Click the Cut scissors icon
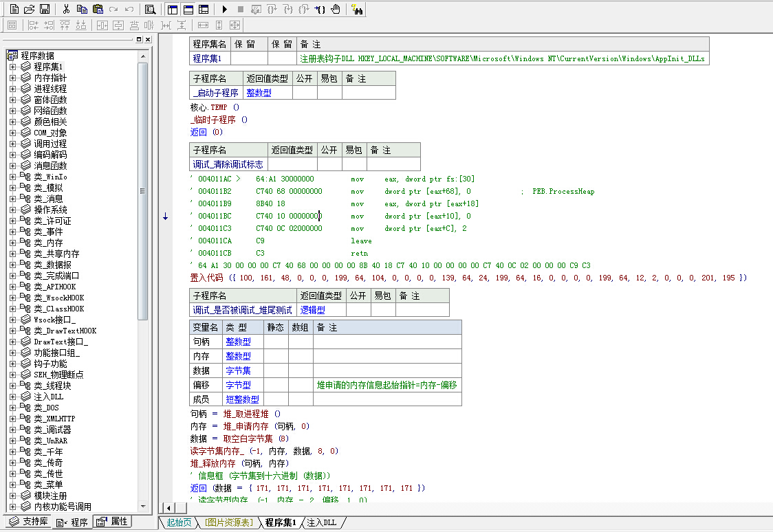 point(66,9)
